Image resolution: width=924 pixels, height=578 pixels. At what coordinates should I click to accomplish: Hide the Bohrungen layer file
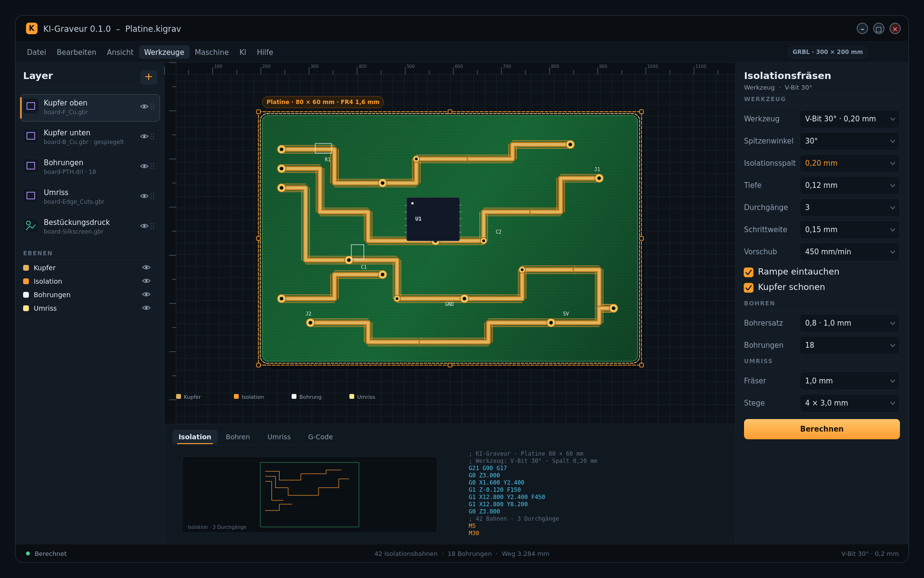144,167
